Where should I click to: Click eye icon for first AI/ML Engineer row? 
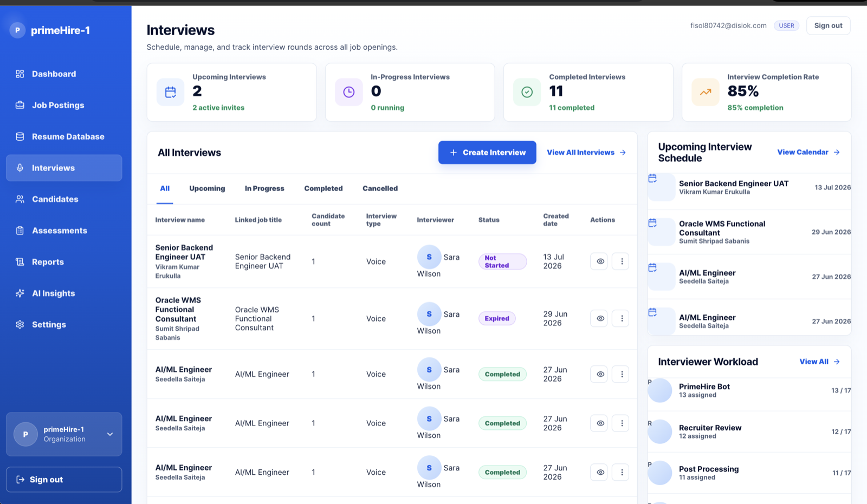pyautogui.click(x=599, y=374)
